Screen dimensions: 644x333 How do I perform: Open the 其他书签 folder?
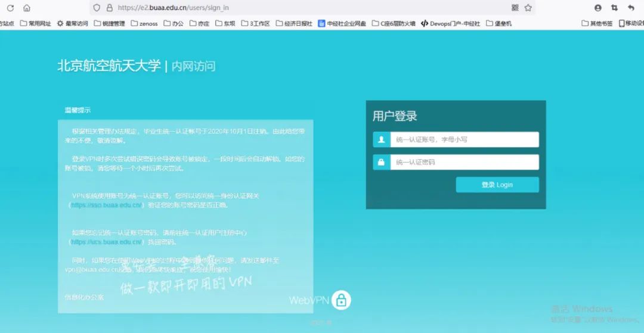(x=597, y=23)
